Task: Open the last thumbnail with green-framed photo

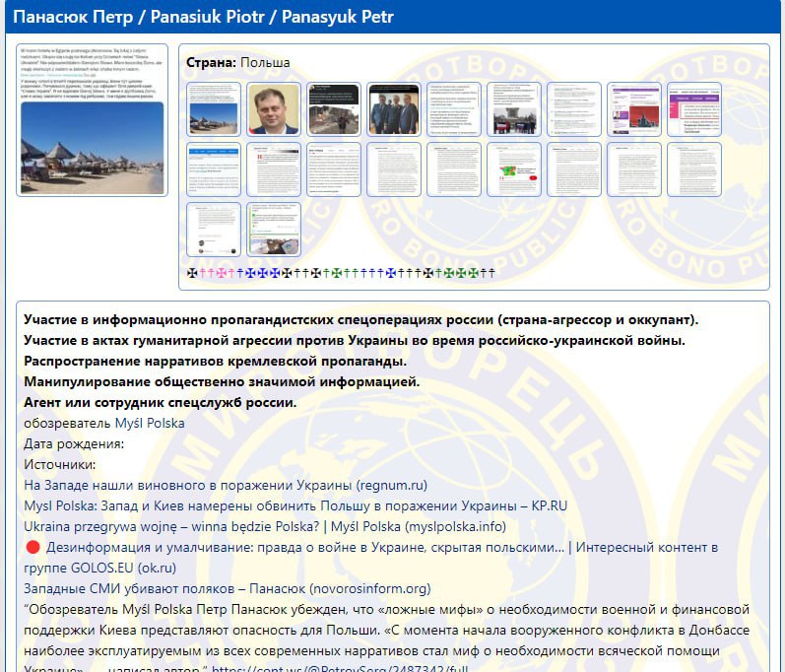Action: point(274,230)
